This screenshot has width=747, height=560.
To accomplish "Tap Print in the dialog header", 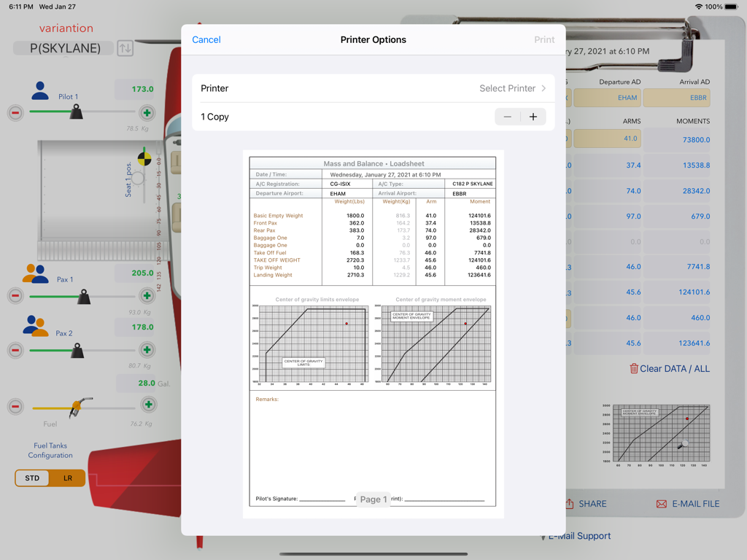I will [543, 40].
